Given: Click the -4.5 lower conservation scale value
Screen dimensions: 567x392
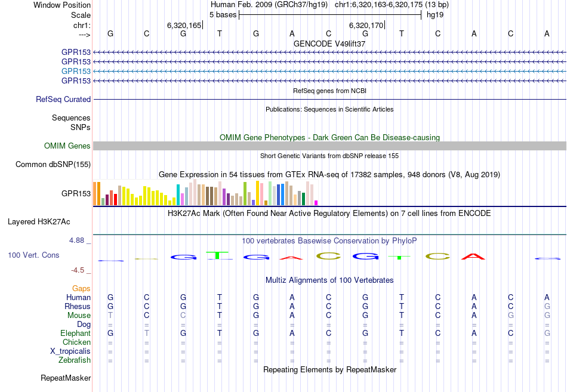Looking at the screenshot, I should pyautogui.click(x=78, y=270).
